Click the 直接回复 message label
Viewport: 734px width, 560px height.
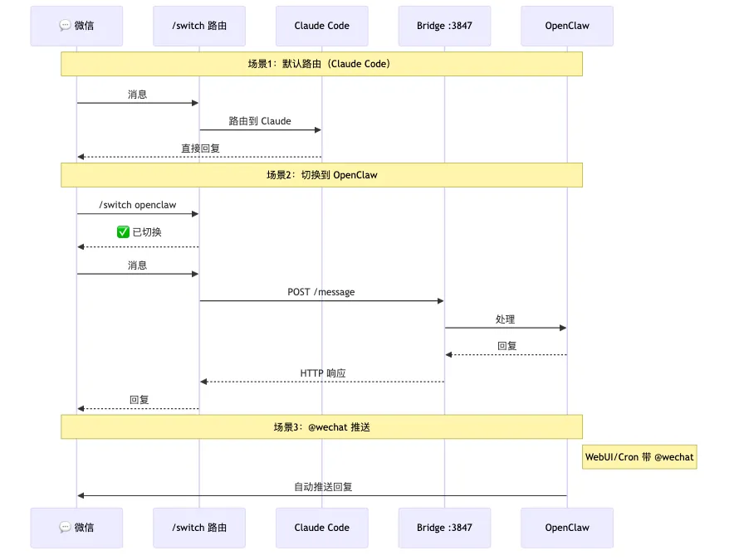(200, 149)
